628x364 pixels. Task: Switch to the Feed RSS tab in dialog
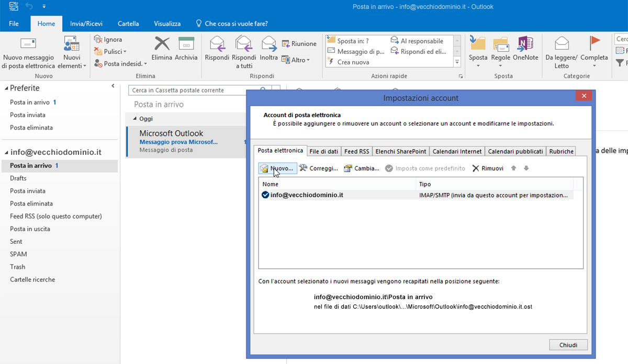point(357,151)
